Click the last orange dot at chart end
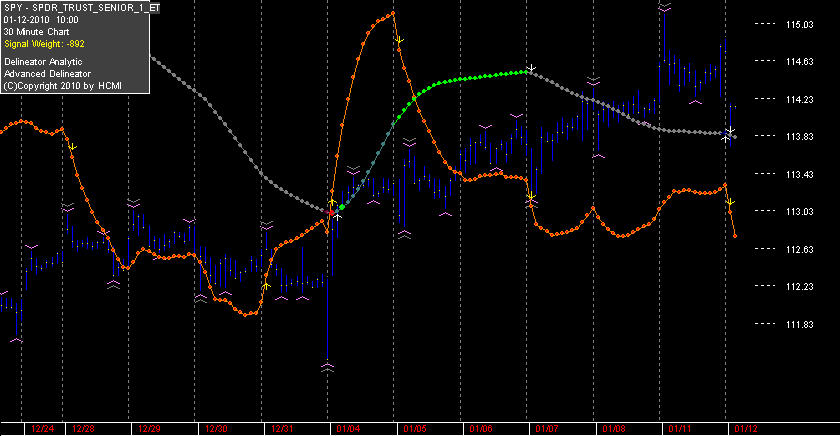The width and height of the screenshot is (840, 436). tap(735, 236)
